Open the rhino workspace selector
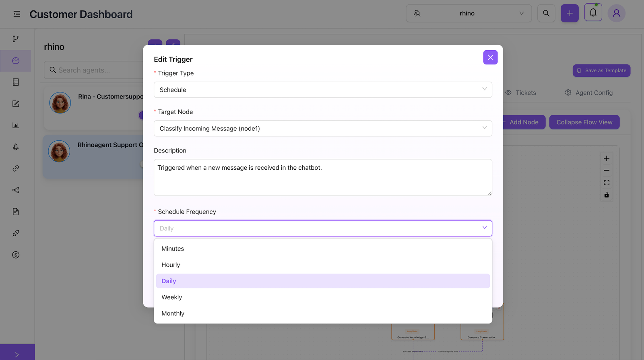The width and height of the screenshot is (644, 360). pyautogui.click(x=469, y=13)
